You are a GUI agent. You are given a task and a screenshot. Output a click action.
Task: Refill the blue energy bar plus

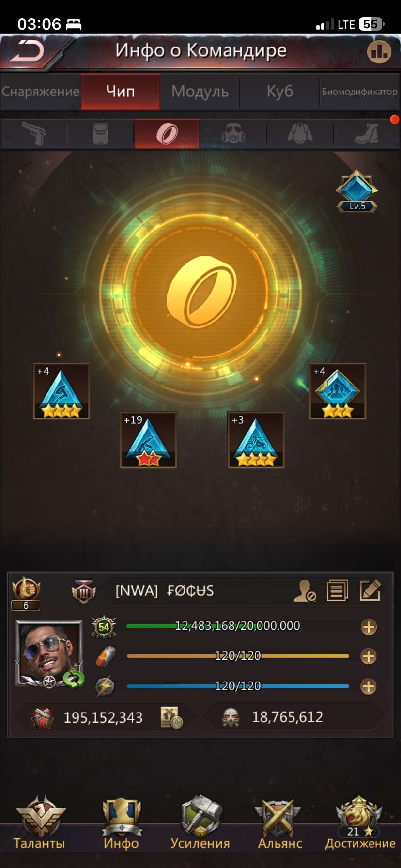369,686
